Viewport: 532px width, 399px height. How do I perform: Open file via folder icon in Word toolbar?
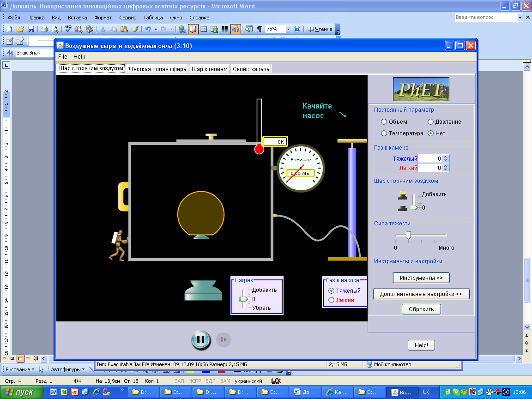pos(20,29)
